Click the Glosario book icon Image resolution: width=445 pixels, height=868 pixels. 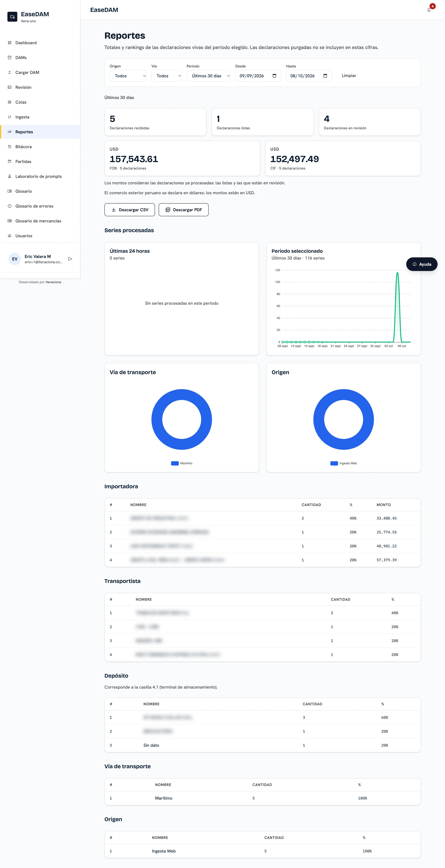click(9, 191)
